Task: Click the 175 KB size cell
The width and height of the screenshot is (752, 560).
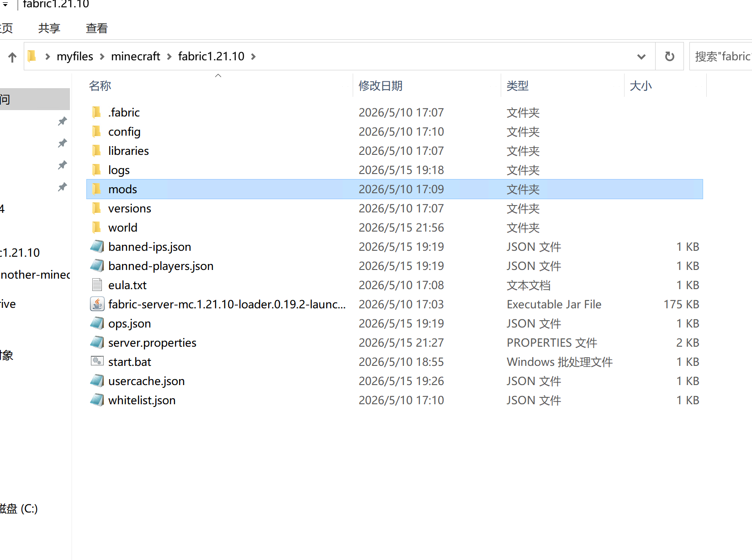Action: tap(681, 304)
